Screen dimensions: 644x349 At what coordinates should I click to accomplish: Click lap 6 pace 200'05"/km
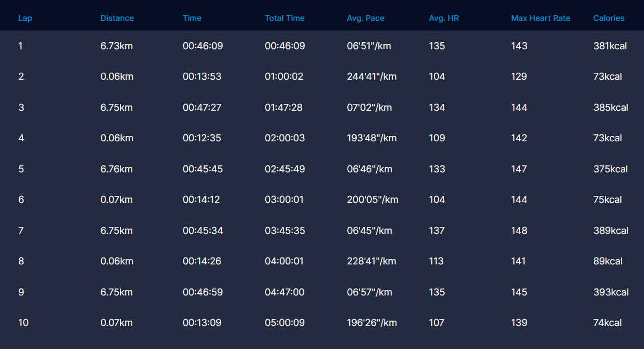click(x=372, y=200)
